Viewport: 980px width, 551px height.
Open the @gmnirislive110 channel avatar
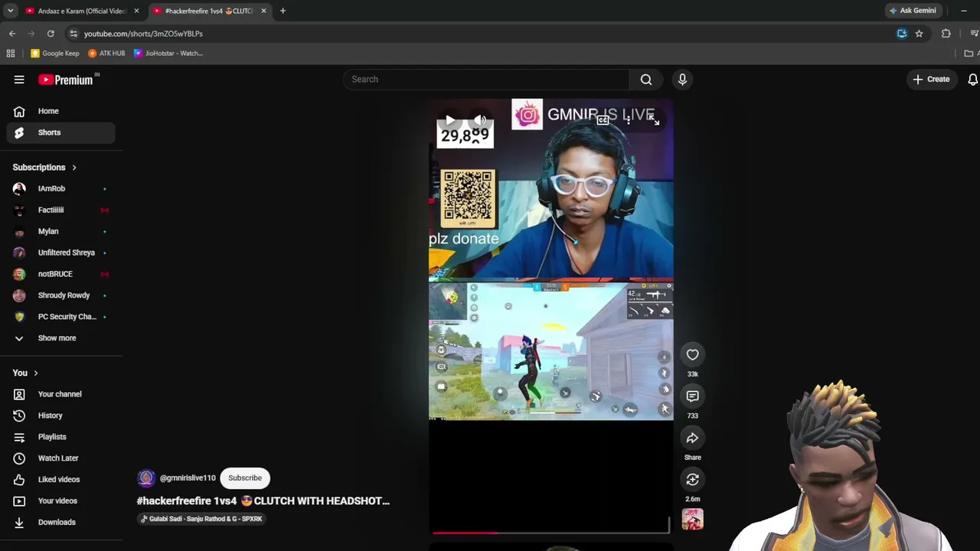(145, 478)
